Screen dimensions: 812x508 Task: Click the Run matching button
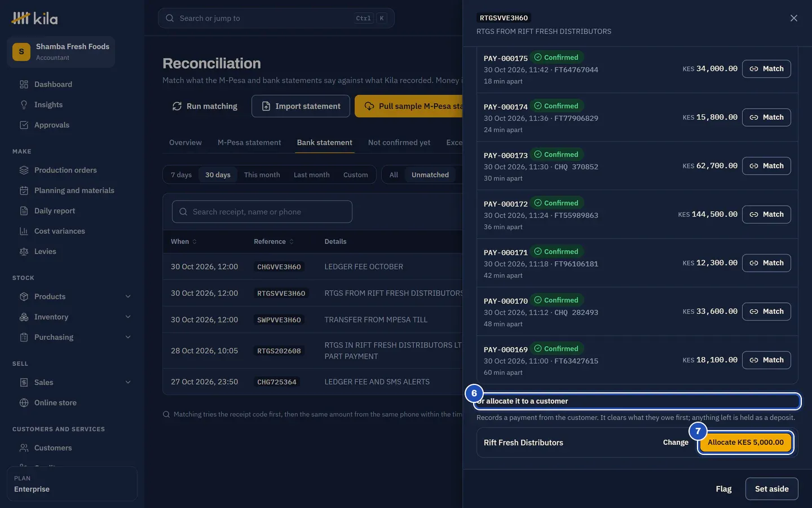[205, 106]
